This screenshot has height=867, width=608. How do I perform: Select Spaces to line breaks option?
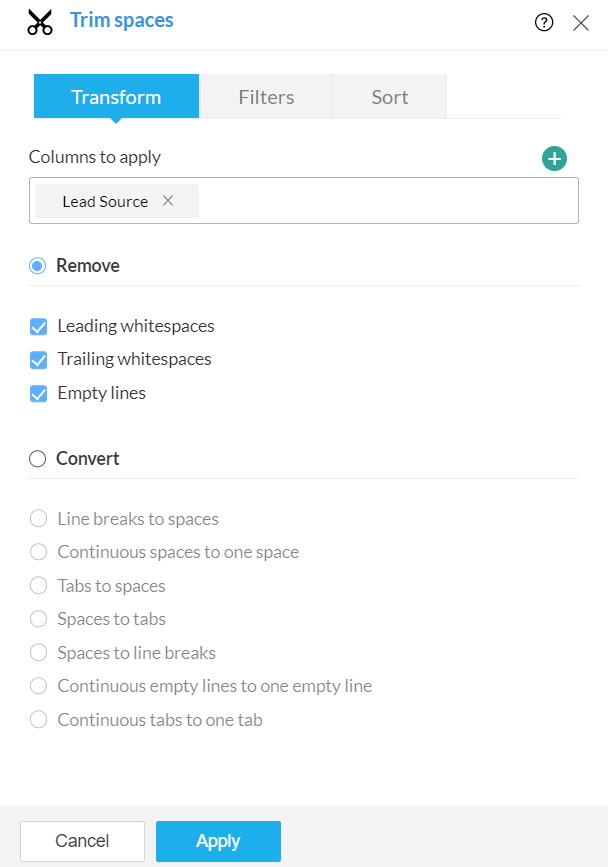pos(39,653)
